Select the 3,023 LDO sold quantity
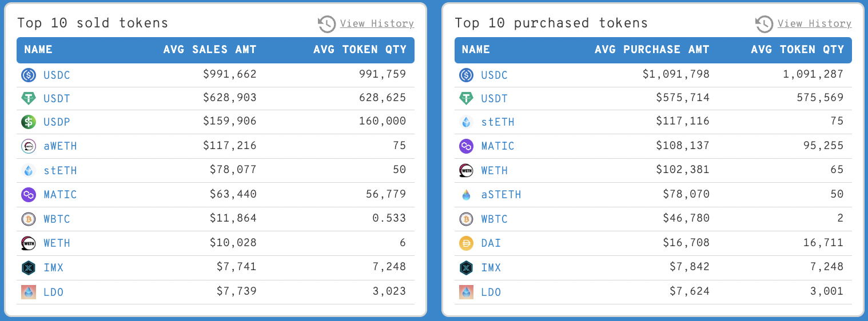Viewport: 868px width, 321px height. click(389, 291)
